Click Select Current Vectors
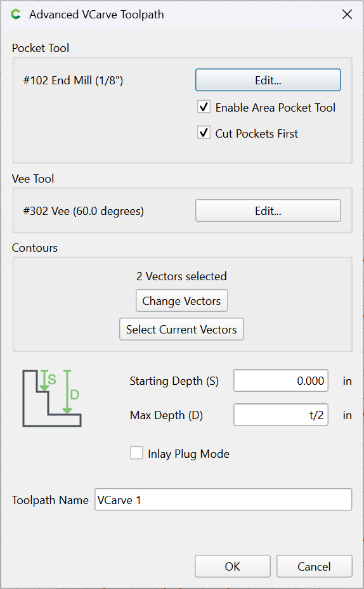 point(181,330)
